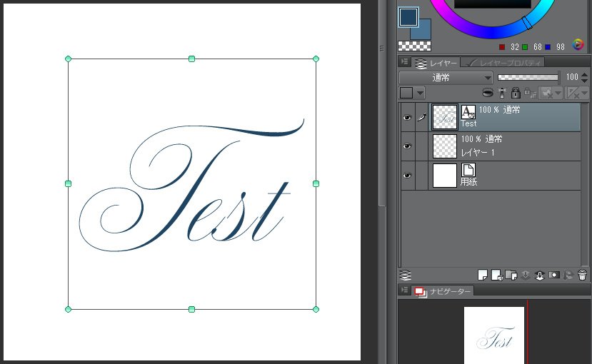This screenshot has height=364, width=592.
Task: Click the clip to layer below icon
Action: click(488, 93)
